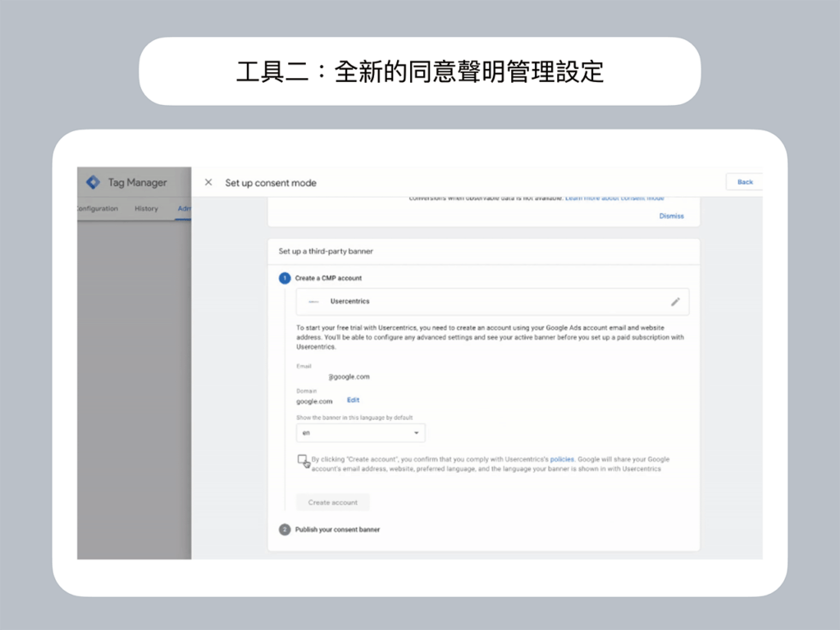Image resolution: width=840 pixels, height=630 pixels.
Task: Click the Usercentrics provider row
Action: tap(492, 302)
